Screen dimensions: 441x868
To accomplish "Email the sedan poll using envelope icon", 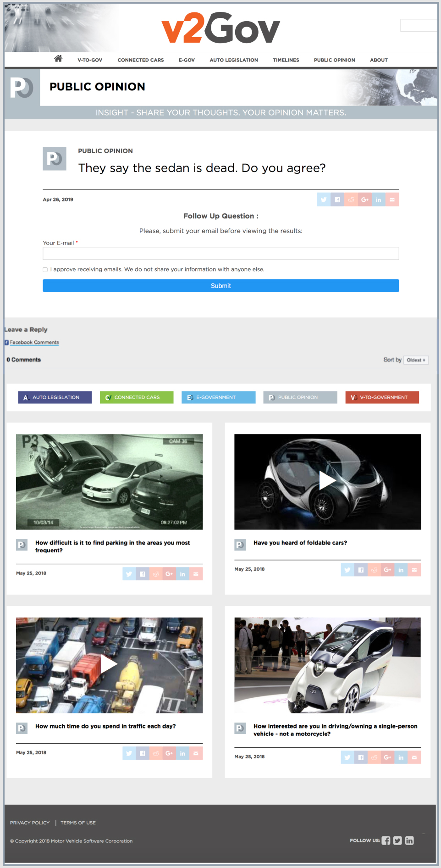I will pos(392,200).
